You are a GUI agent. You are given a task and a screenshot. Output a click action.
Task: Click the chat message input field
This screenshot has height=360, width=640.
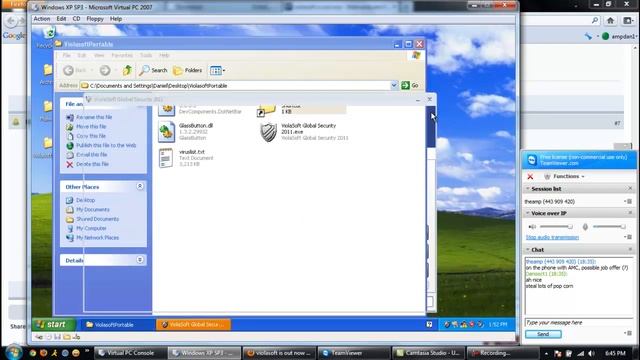(579, 322)
